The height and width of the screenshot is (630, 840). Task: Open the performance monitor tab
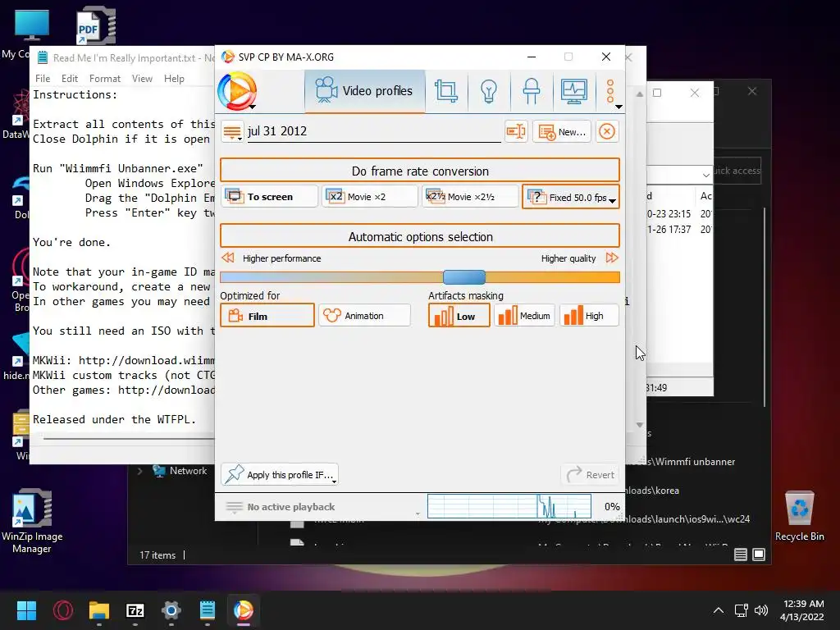pyautogui.click(x=573, y=91)
